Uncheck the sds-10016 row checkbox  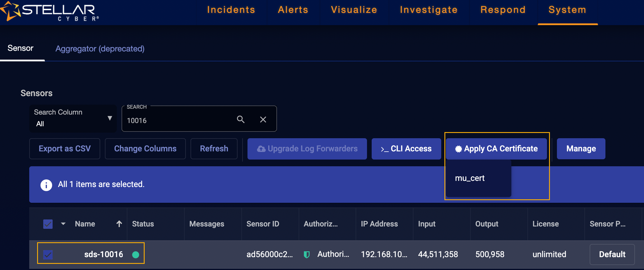[x=48, y=255]
